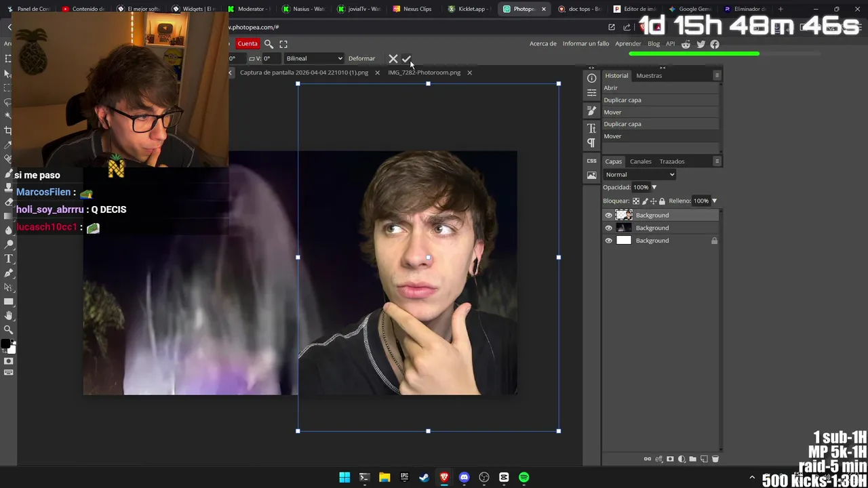Image resolution: width=868 pixels, height=488 pixels.
Task: Open the Bilineal interpolation dropdown
Action: point(314,58)
